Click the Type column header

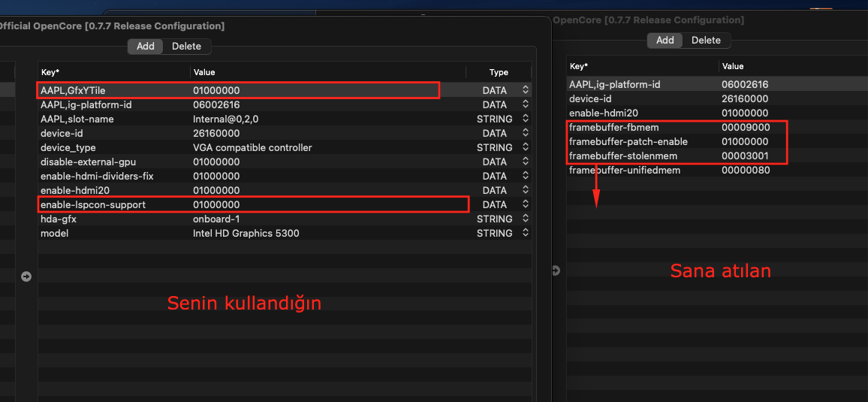[x=499, y=72]
